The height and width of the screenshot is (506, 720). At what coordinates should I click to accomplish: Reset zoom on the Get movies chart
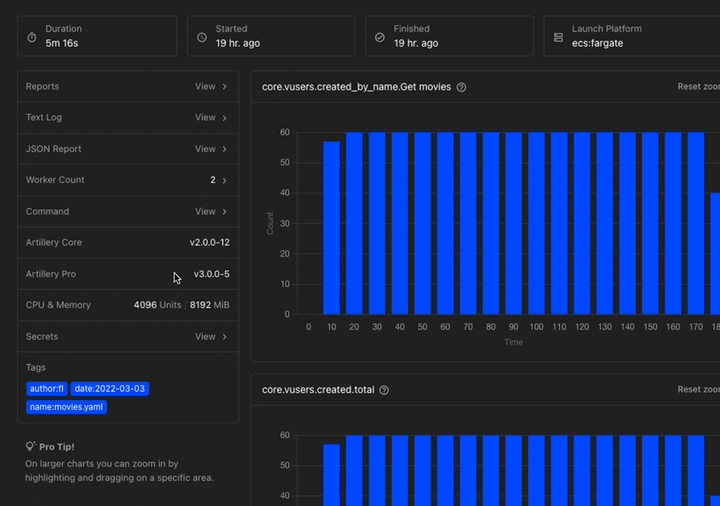click(698, 87)
